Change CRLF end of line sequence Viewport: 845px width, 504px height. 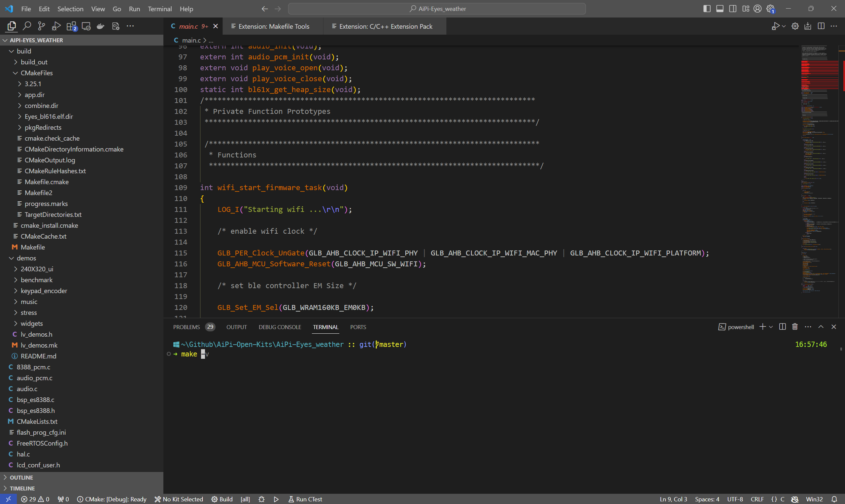(757, 499)
